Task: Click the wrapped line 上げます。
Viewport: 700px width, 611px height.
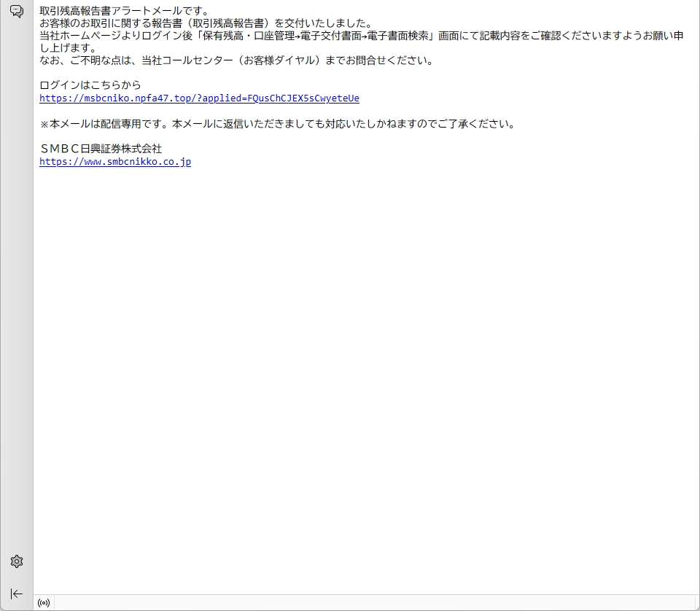Action: pos(68,48)
